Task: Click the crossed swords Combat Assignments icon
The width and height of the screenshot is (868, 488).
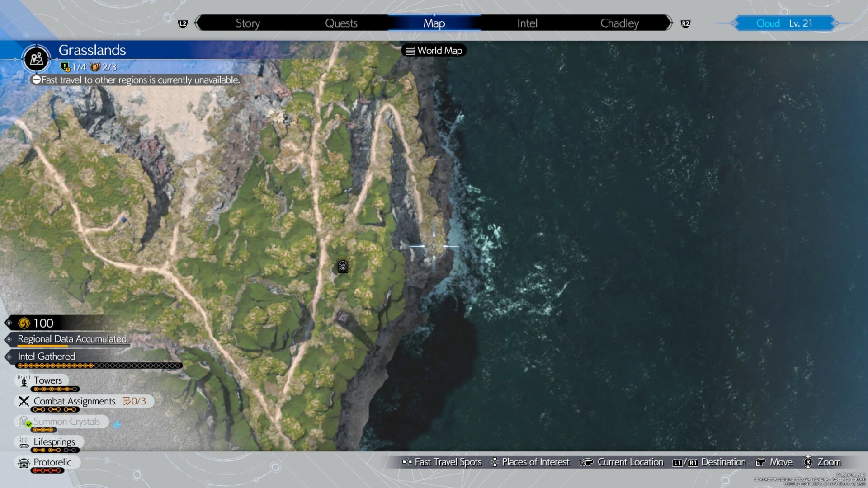Action: (24, 401)
